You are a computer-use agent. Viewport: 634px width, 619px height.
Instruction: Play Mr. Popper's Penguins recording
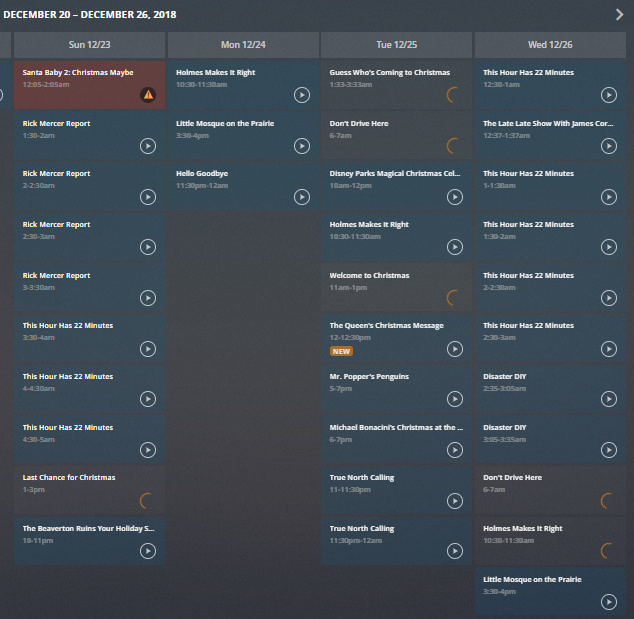point(455,399)
